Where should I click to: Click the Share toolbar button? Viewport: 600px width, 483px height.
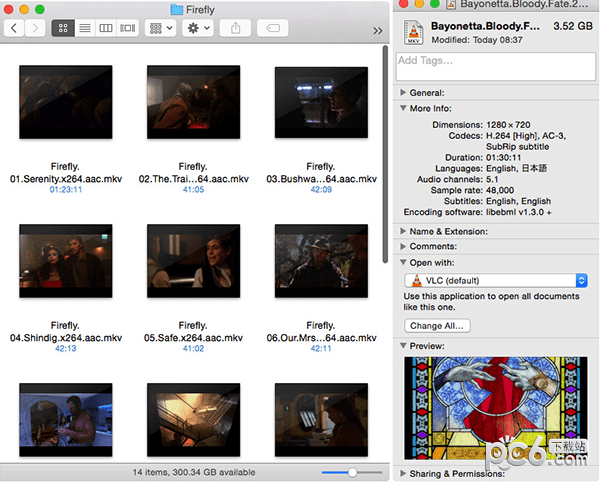[x=235, y=28]
